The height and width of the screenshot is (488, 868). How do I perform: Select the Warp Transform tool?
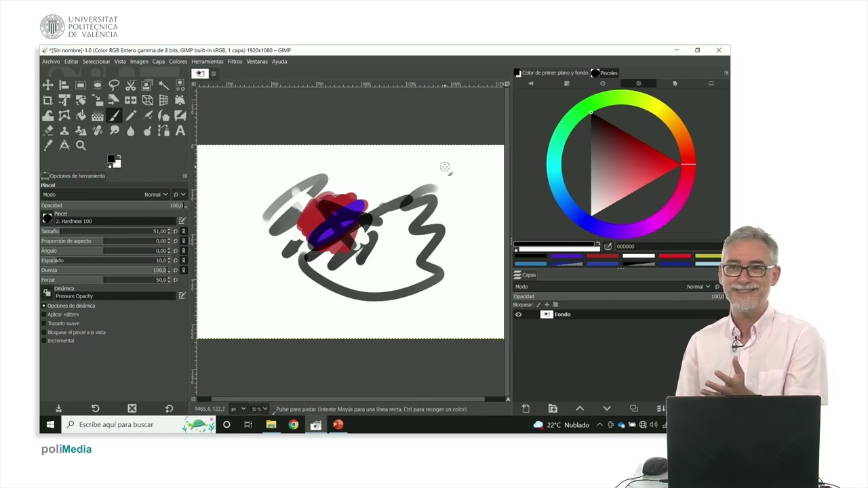tap(47, 115)
